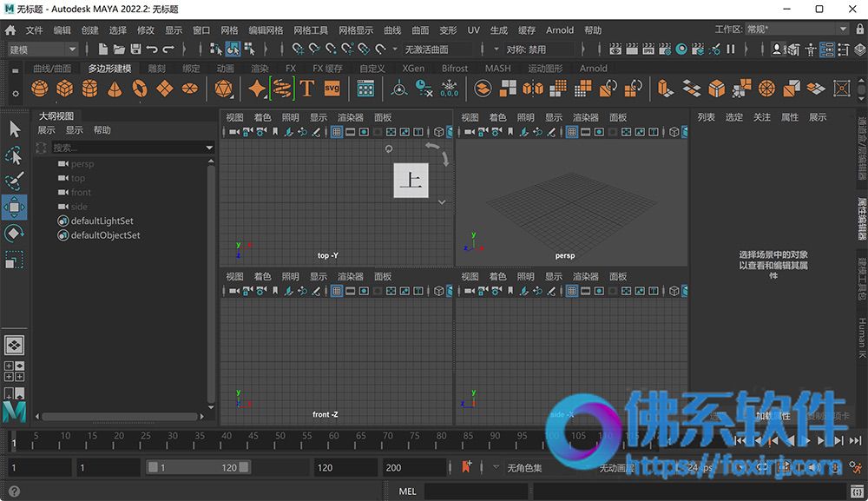Click the outliner horizontal scrollbar

pyautogui.click(x=120, y=416)
